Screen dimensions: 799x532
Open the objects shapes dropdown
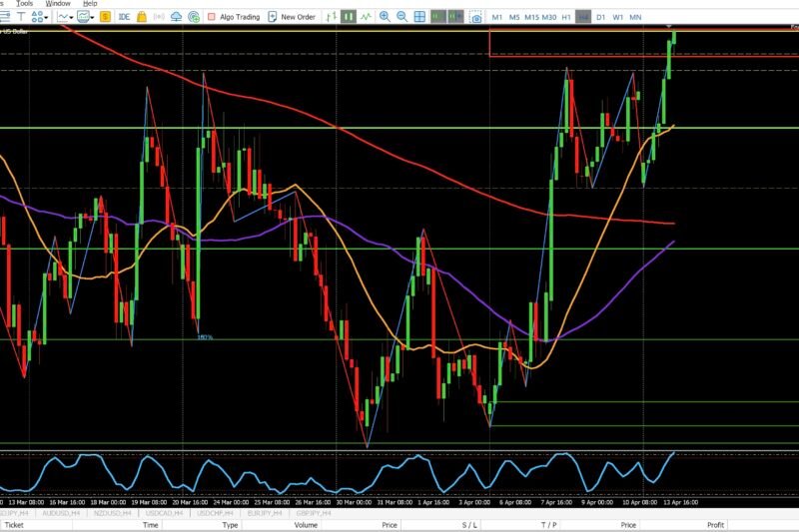click(x=39, y=17)
